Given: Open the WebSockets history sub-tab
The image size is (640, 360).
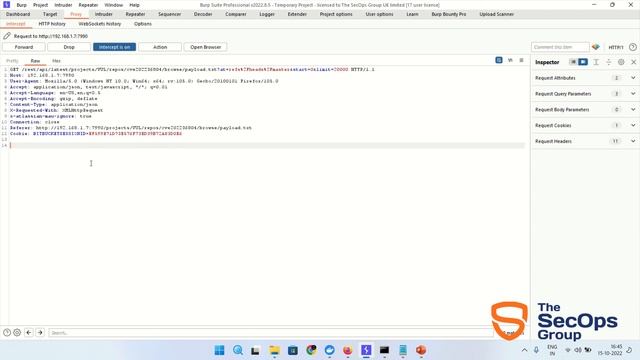Looking at the screenshot, I should coord(100,24).
